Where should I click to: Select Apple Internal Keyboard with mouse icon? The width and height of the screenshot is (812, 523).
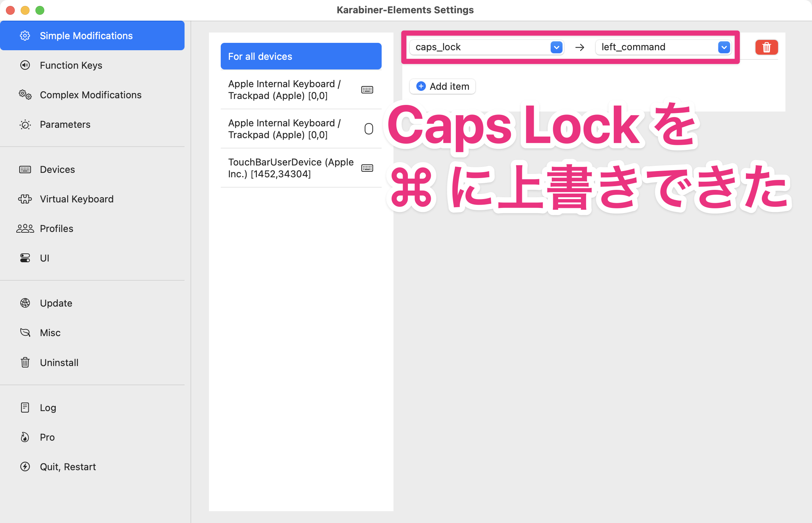[301, 129]
